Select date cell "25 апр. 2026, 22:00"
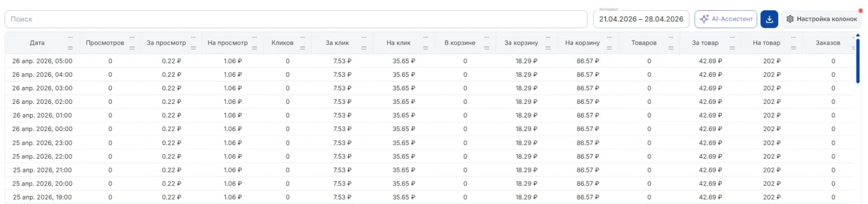This screenshot has width=868, height=204. [x=42, y=156]
